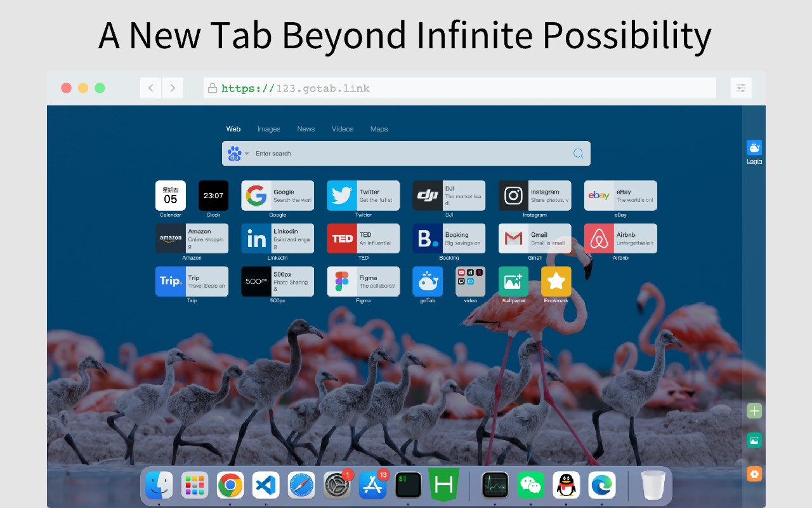The image size is (812, 508).
Task: Click the search magnifier icon
Action: pos(578,153)
